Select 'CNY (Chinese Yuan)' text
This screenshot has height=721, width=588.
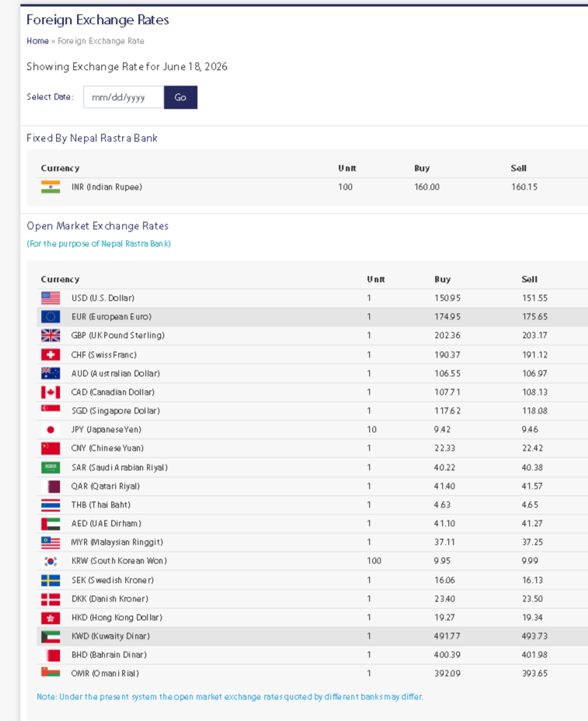(107, 448)
